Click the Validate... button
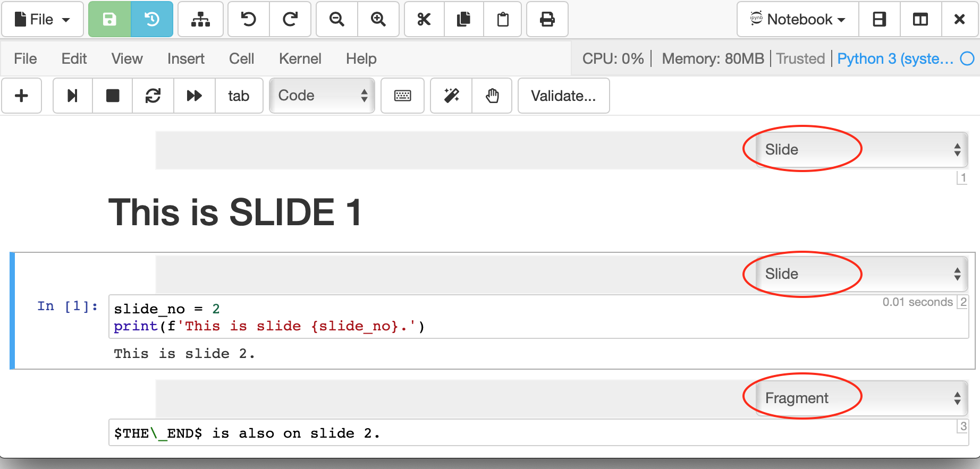 pyautogui.click(x=563, y=96)
